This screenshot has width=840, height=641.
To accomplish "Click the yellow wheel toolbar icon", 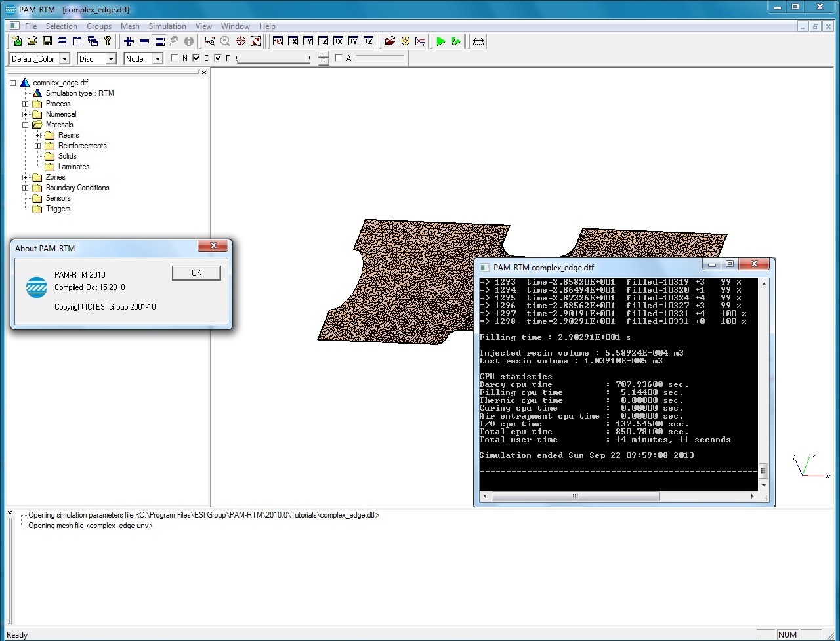I will 405,41.
